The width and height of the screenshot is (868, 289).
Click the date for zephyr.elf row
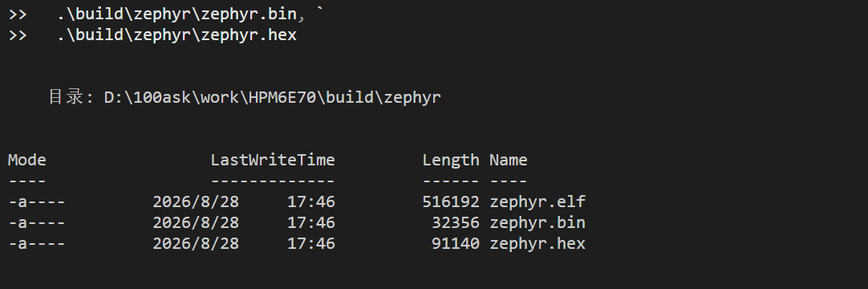click(x=196, y=202)
